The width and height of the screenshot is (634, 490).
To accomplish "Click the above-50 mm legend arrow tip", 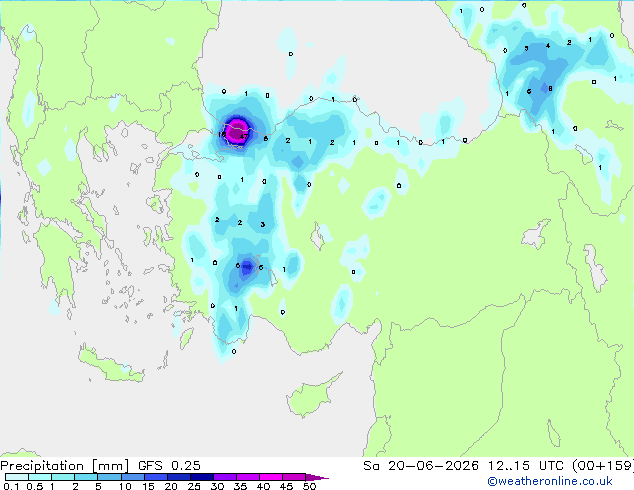I will (x=317, y=477).
